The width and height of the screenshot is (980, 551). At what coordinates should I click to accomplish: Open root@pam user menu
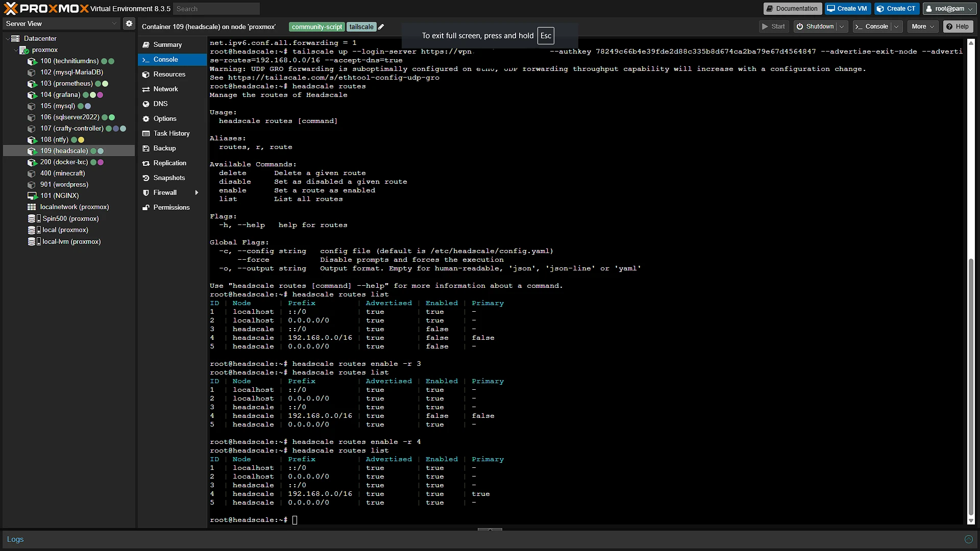click(949, 9)
